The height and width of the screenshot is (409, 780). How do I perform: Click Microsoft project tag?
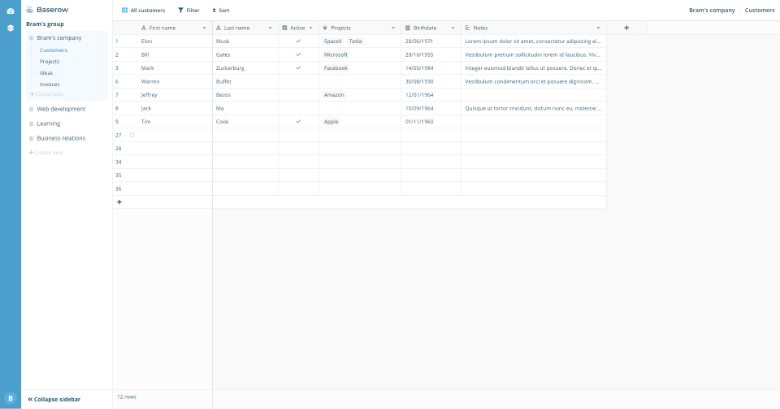[336, 55]
